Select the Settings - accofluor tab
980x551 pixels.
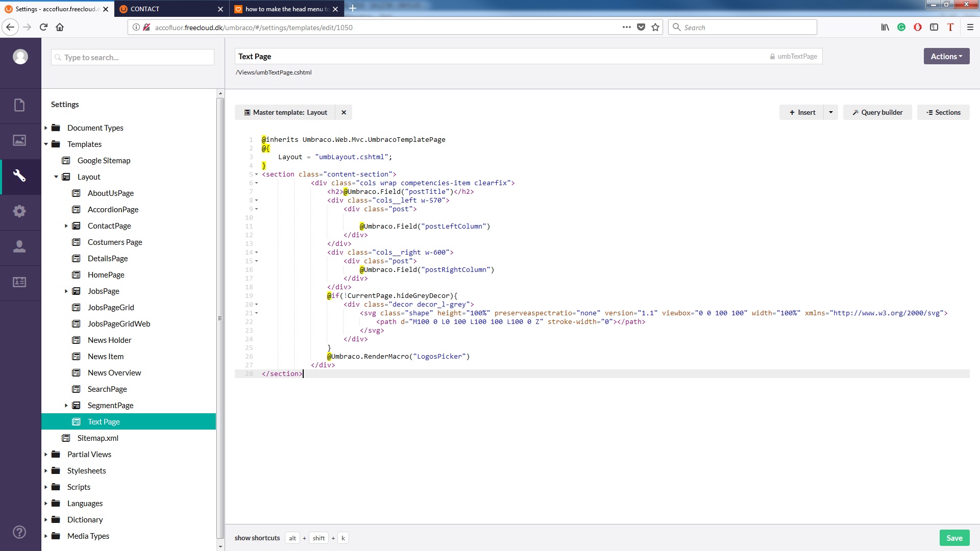coord(57,9)
